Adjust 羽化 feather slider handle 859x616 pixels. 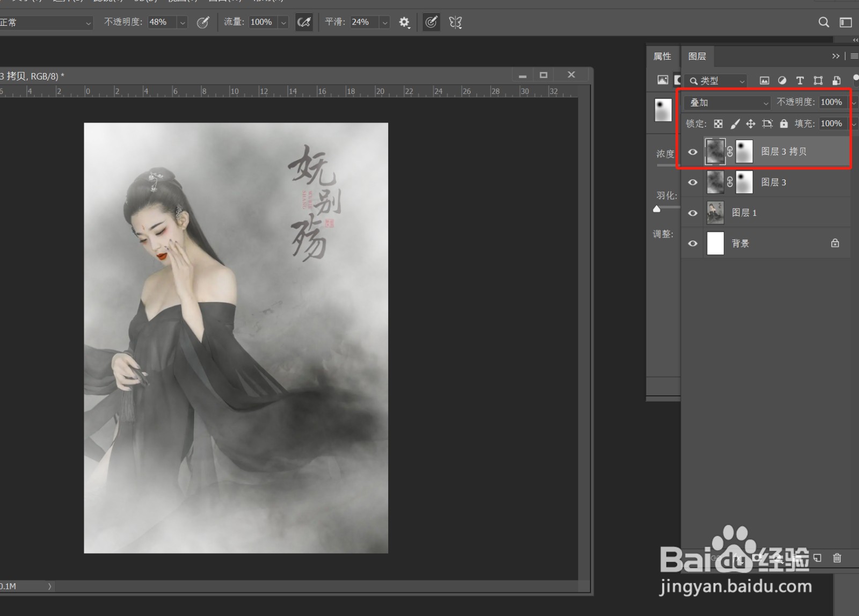pos(657,209)
